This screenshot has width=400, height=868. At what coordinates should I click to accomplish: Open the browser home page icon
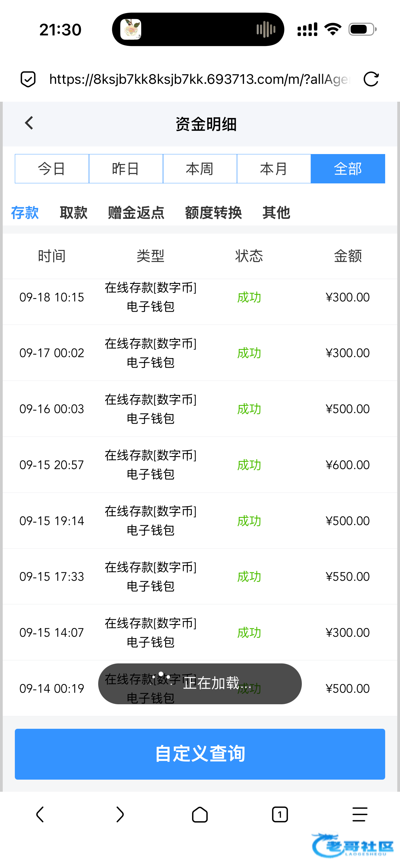(200, 814)
